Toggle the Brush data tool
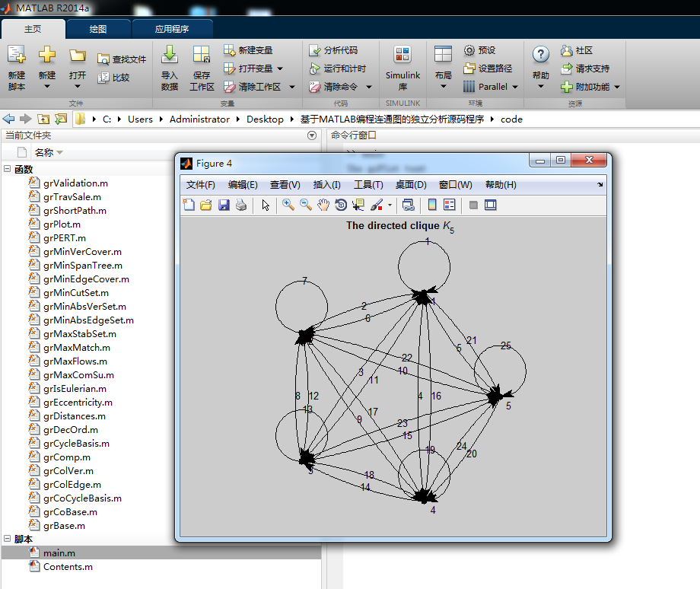700x589 pixels. pyautogui.click(x=377, y=205)
